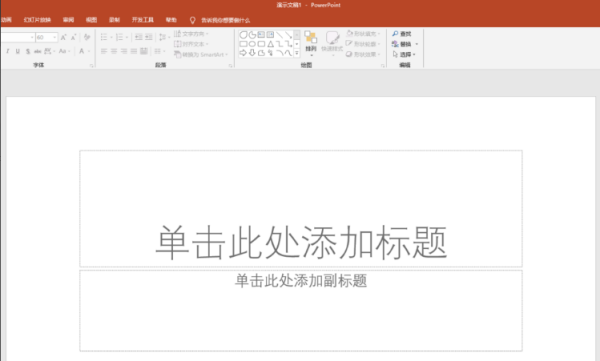The image size is (600, 361).
Task: Open the Align Text (对齐文本) dropdown
Action: click(x=191, y=44)
